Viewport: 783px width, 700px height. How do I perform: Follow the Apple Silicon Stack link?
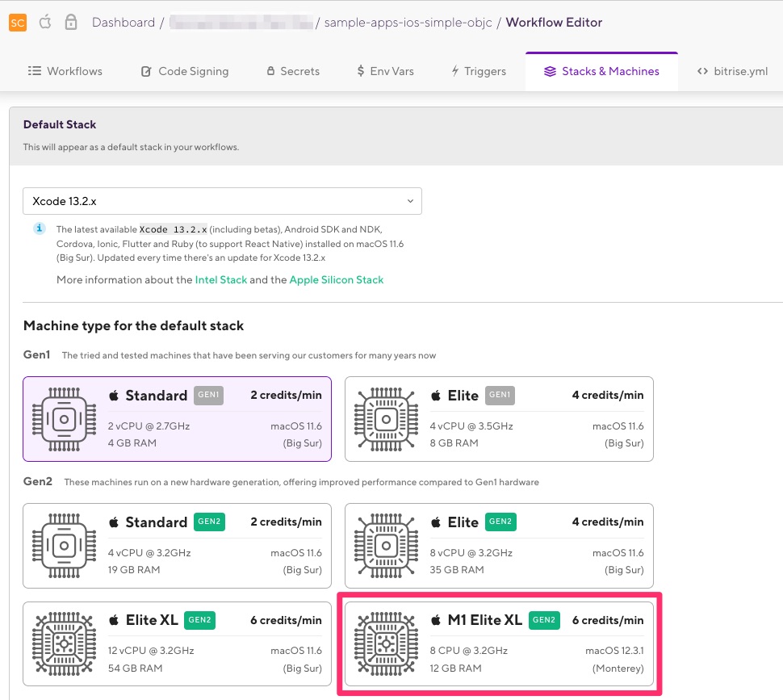coord(337,280)
